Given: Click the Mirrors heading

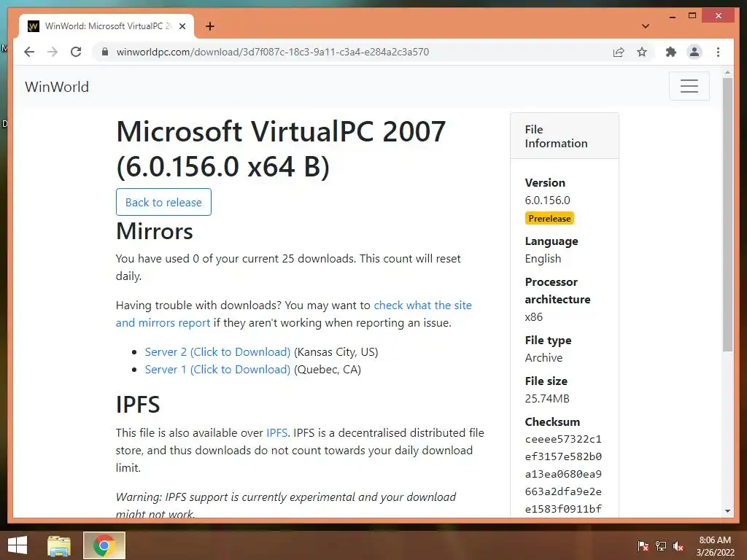Looking at the screenshot, I should point(155,231).
